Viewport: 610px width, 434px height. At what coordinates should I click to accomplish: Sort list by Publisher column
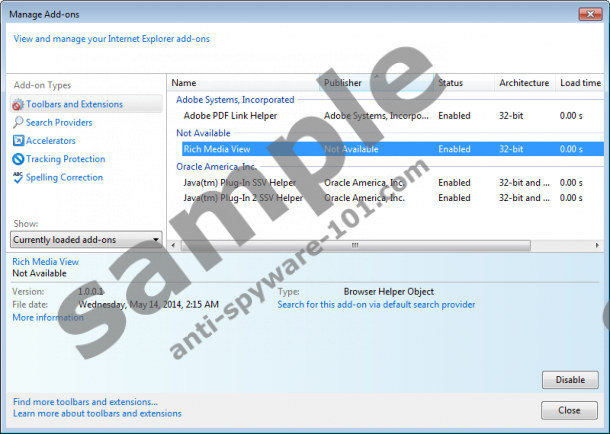point(375,83)
